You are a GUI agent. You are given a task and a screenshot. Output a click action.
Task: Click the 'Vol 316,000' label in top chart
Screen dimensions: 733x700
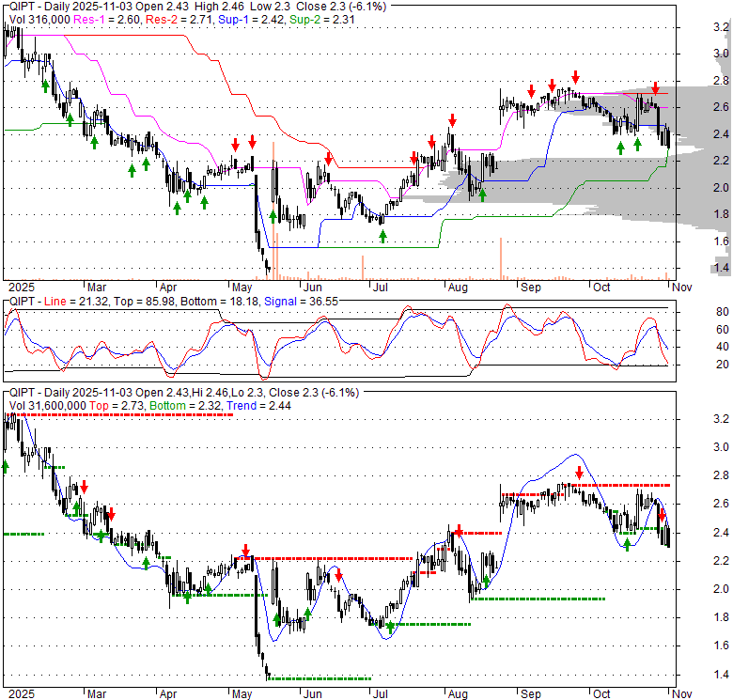tap(39, 20)
